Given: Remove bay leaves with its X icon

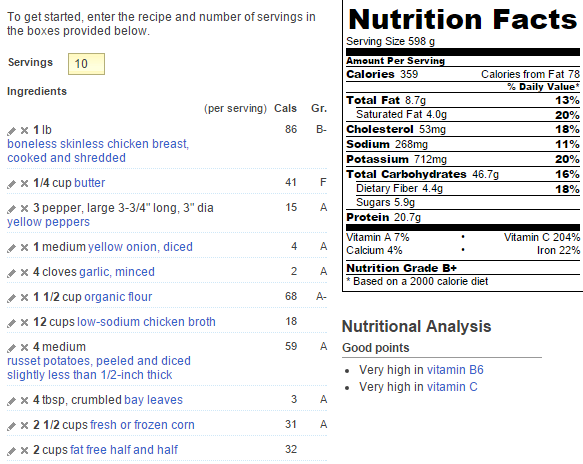Looking at the screenshot, I should (x=25, y=400).
